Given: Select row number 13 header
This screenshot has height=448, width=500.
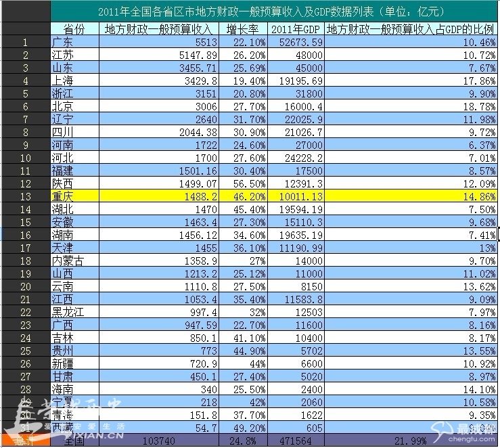Looking at the screenshot, I should 26,196.
